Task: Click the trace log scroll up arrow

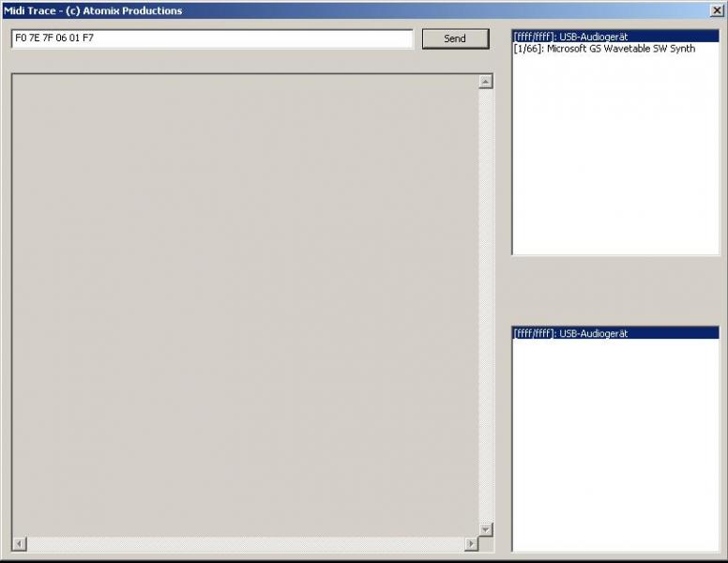Action: pyautogui.click(x=486, y=82)
